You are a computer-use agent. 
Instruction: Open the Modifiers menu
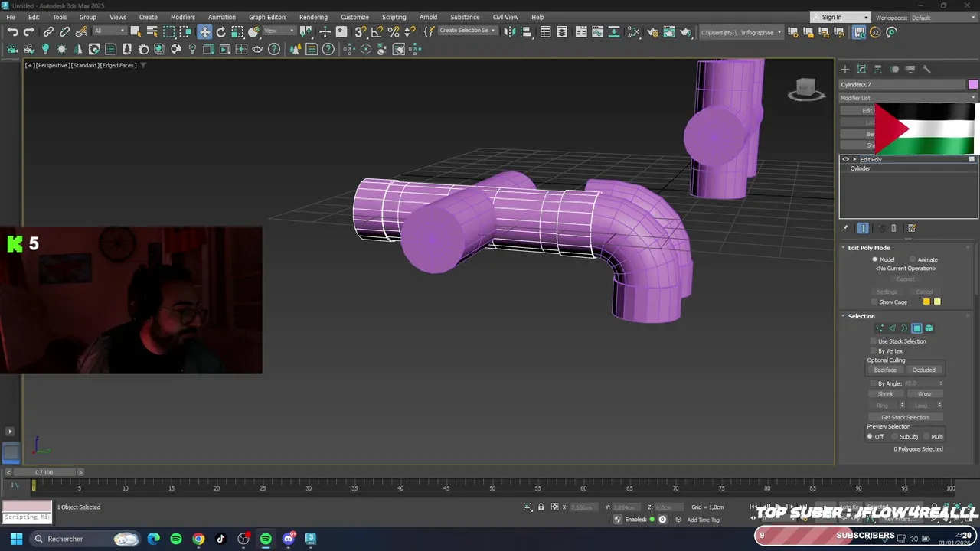pos(182,17)
